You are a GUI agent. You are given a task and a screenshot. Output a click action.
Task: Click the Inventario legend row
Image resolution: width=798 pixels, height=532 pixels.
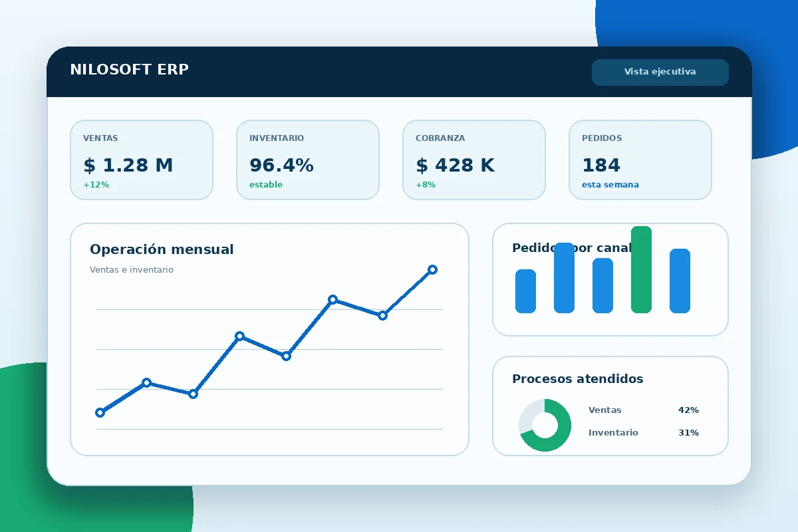pos(643,433)
